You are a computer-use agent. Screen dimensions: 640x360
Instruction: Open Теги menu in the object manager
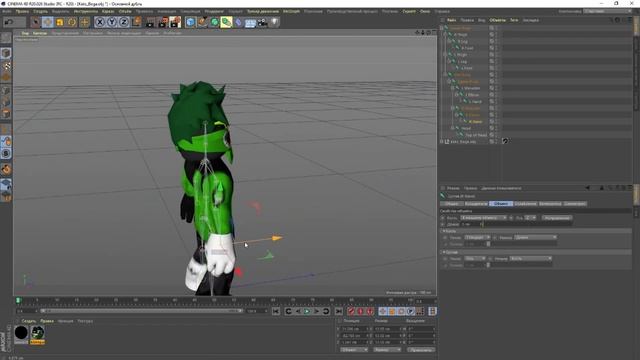point(514,20)
